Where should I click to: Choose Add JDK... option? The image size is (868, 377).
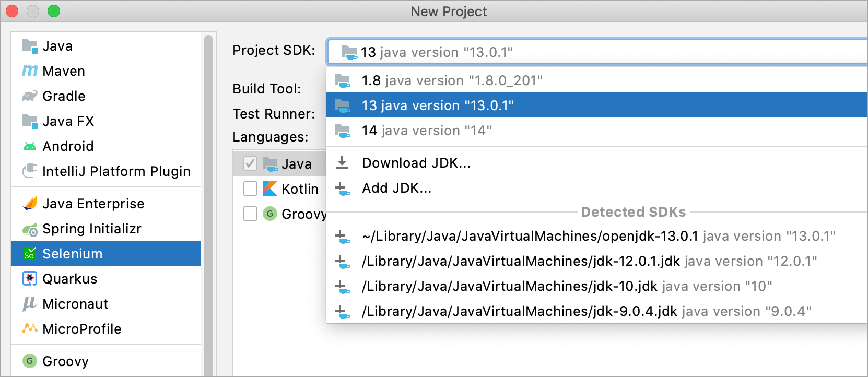[597, 188]
